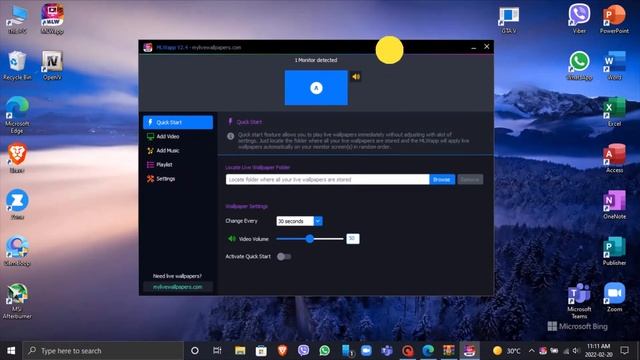Image resolution: width=640 pixels, height=360 pixels.
Task: Open the Excel desktop shortcut
Action: click(x=614, y=112)
